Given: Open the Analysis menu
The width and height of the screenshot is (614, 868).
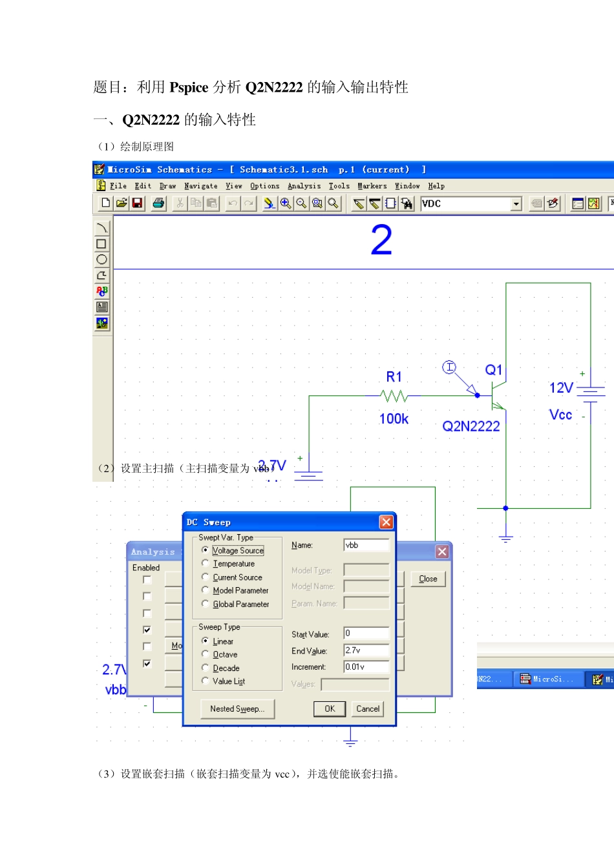Looking at the screenshot, I should pos(304,186).
